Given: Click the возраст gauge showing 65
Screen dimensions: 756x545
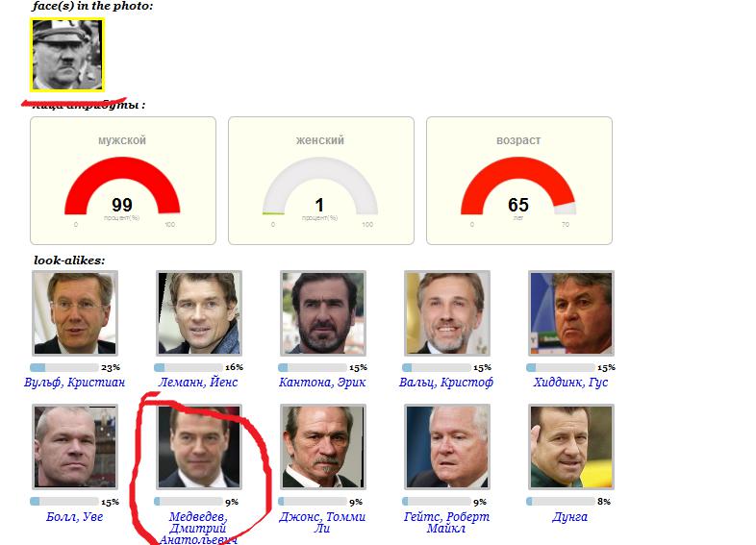Looking at the screenshot, I should tap(519, 181).
